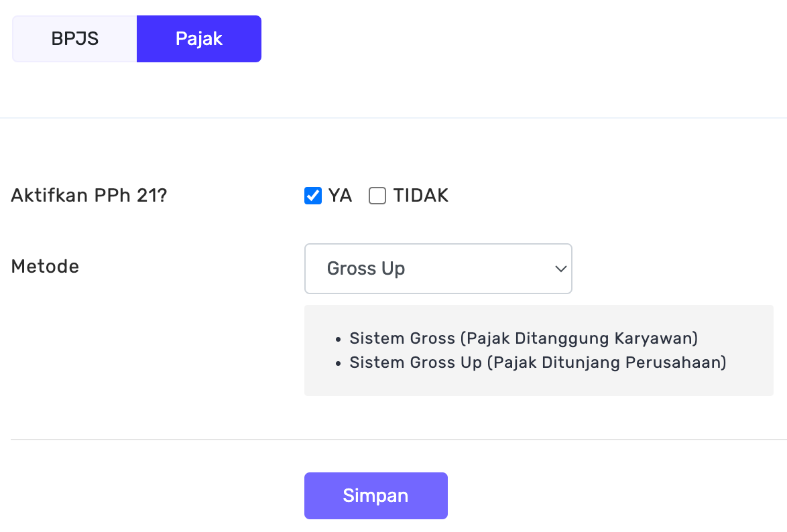Save settings with the Simpan button
The height and width of the screenshot is (532, 787).
375,496
